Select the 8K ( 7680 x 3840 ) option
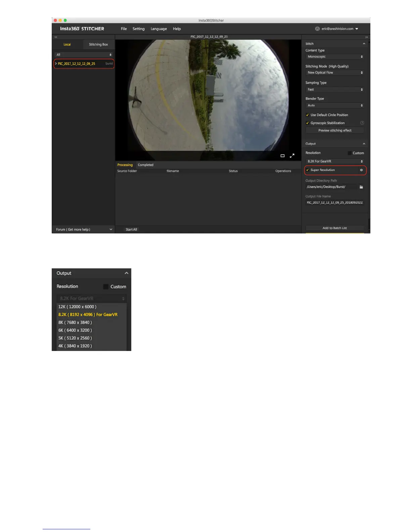Image resolution: width=411 pixels, height=532 pixels. click(92, 322)
